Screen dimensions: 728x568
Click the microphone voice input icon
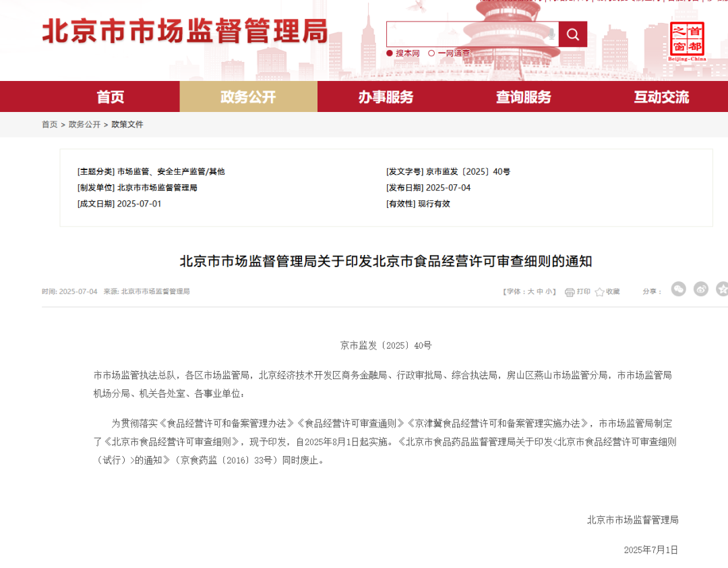pyautogui.click(x=551, y=34)
